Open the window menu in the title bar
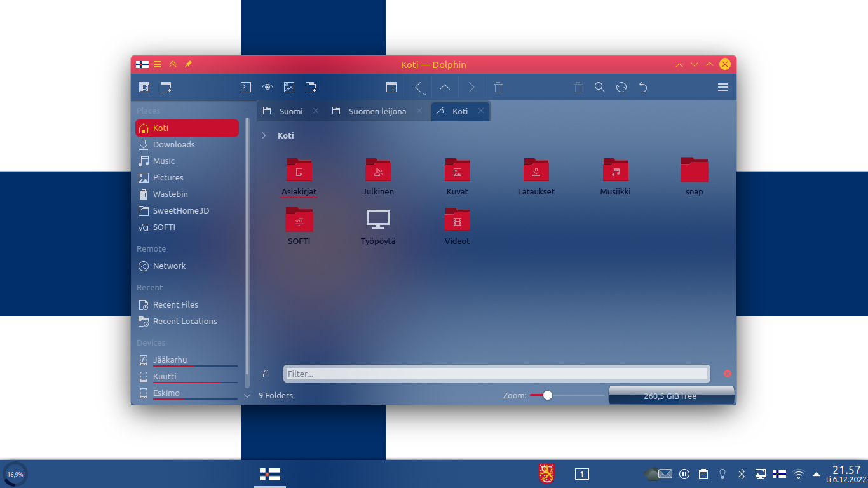The image size is (868, 488). (x=158, y=64)
